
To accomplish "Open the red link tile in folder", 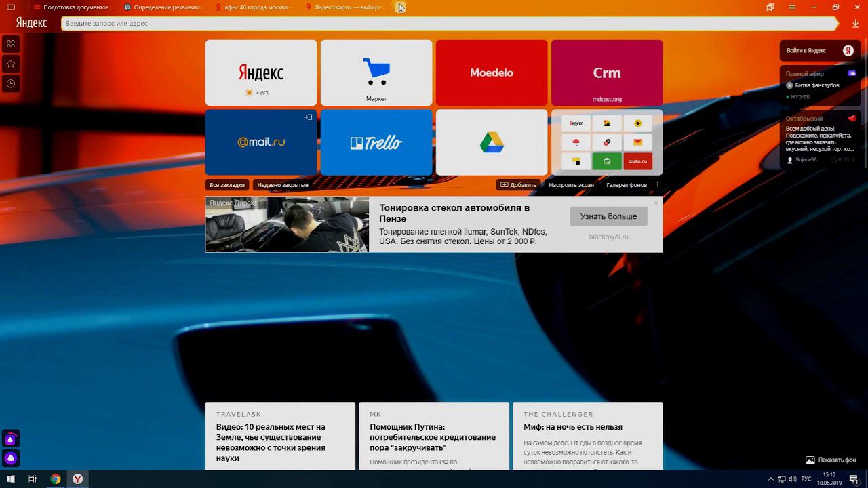I will (x=607, y=142).
